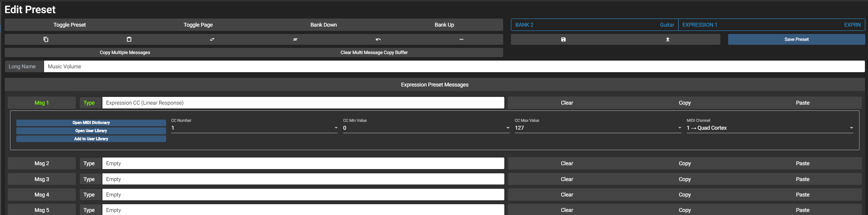Viewport: 868px width, 215px height.
Task: Open the Msg 2 Type field
Action: pos(303,163)
